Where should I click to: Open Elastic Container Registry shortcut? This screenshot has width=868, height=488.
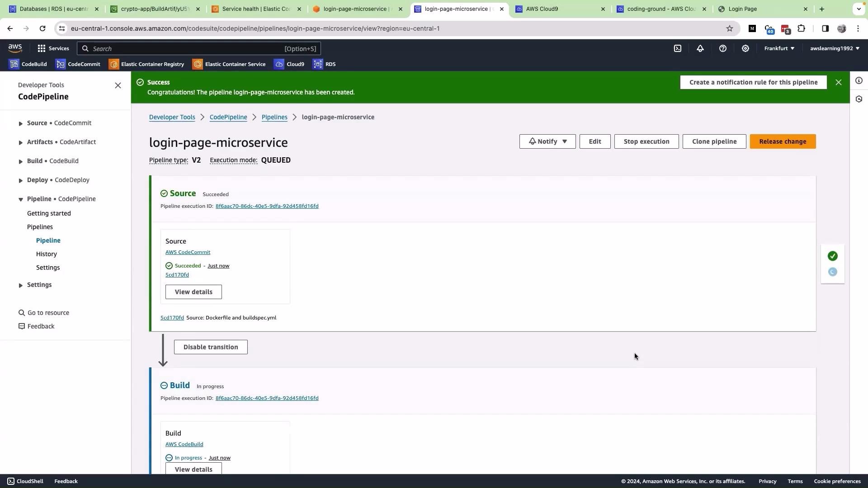(146, 64)
